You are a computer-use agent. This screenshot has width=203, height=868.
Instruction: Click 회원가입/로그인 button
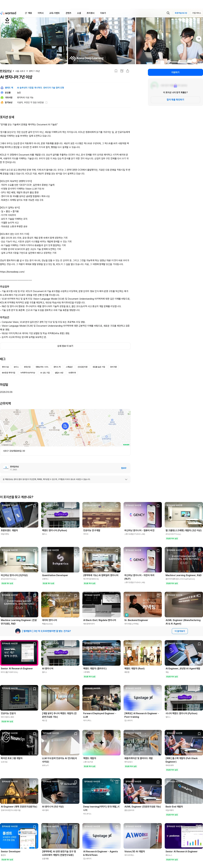[181, 13]
